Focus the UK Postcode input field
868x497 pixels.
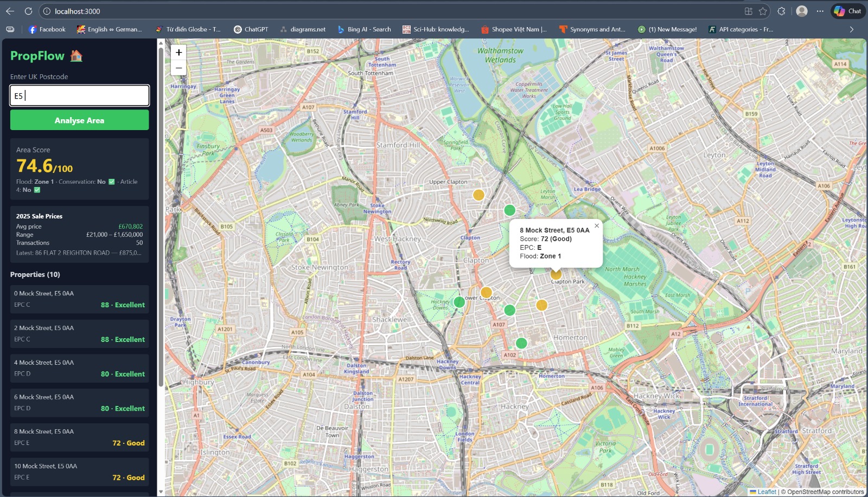click(x=79, y=95)
